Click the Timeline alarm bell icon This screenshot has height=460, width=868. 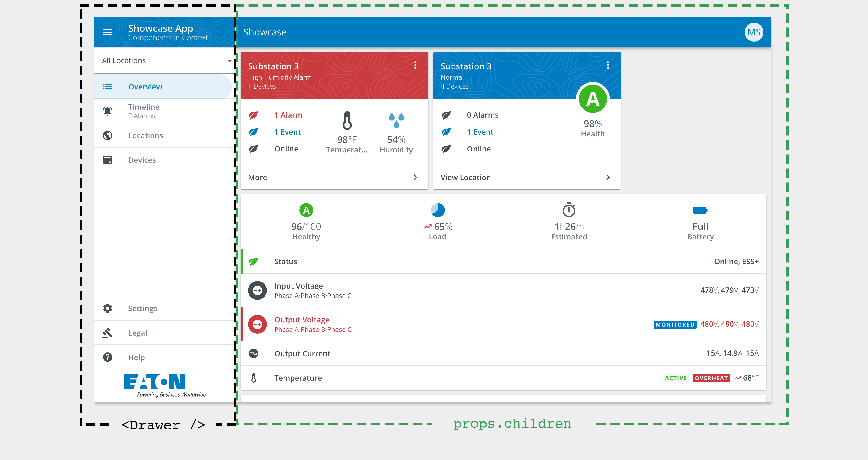108,111
